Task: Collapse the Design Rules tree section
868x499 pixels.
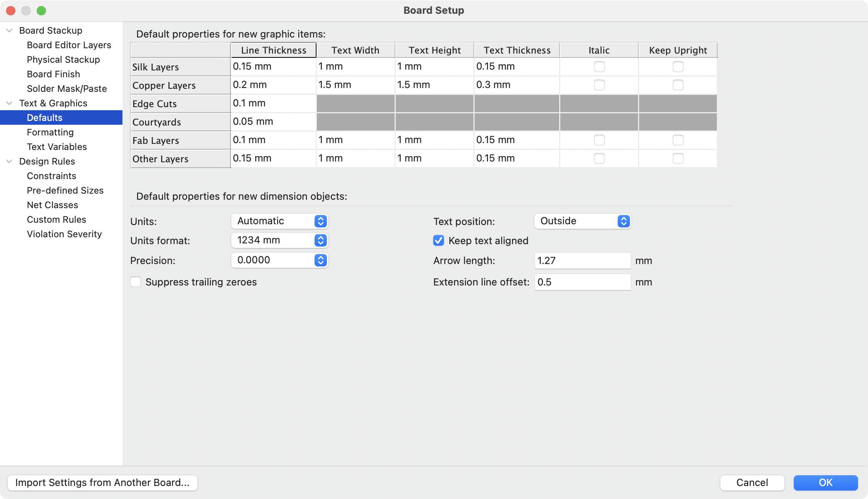Action: click(10, 161)
